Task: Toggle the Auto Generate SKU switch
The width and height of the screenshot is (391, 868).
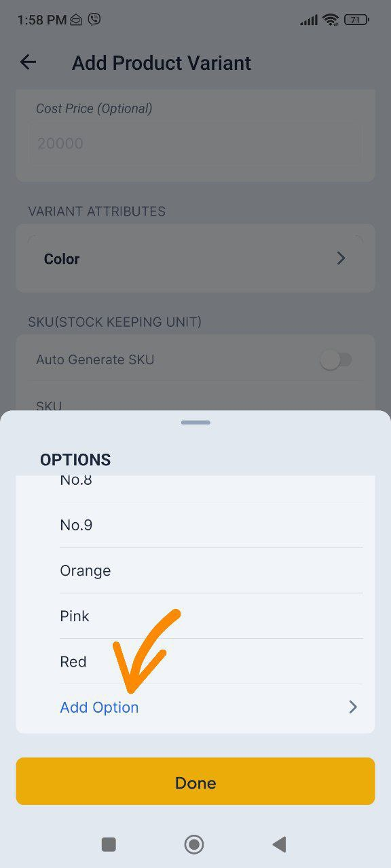Action: click(336, 360)
